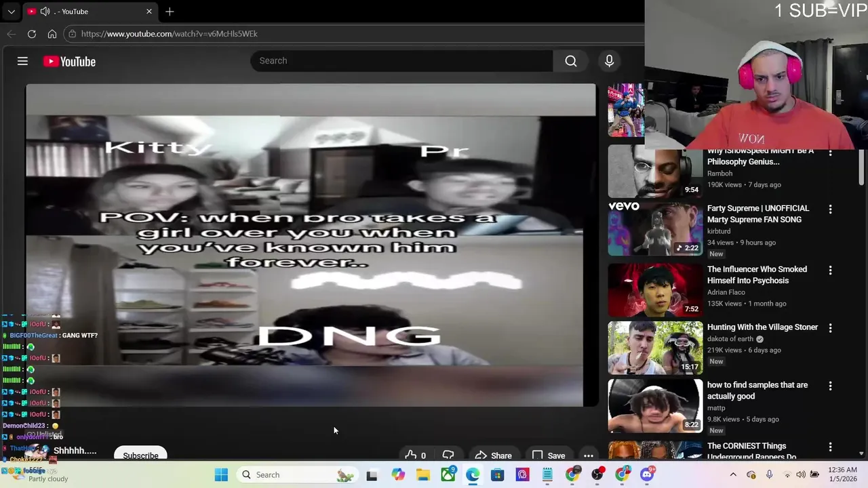Open a new browser tab
868x488 pixels.
tap(170, 12)
